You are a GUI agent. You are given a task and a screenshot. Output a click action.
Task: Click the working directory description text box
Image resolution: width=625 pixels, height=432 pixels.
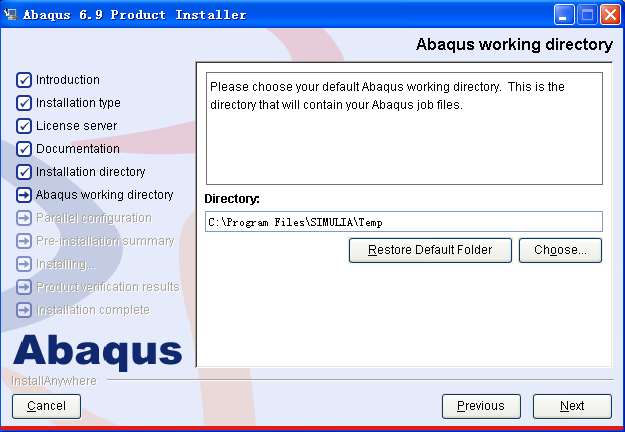(x=404, y=128)
